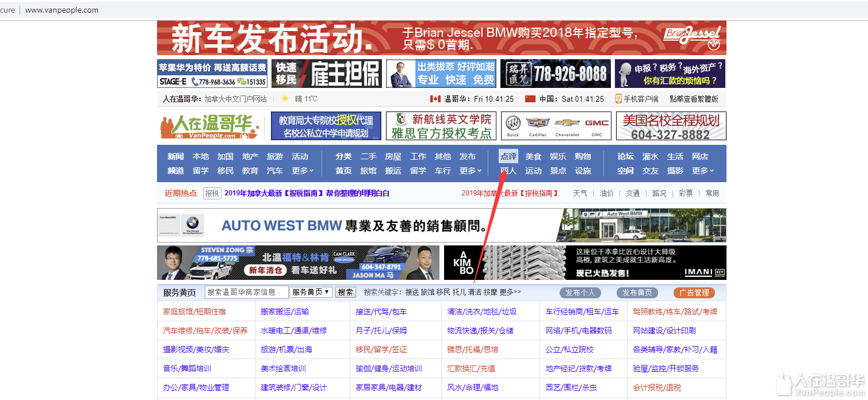Open 驾照教练/练车/路试/考牌 category
The width and height of the screenshot is (868, 400).
tap(675, 311)
